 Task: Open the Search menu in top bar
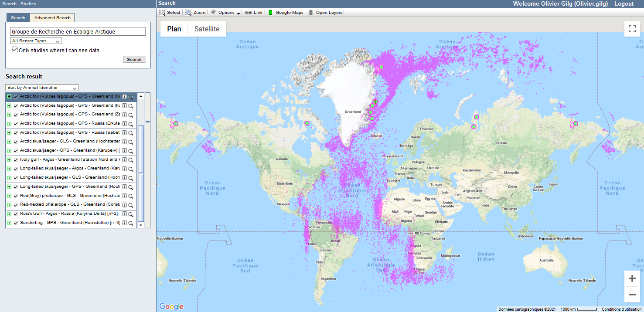[9, 3]
